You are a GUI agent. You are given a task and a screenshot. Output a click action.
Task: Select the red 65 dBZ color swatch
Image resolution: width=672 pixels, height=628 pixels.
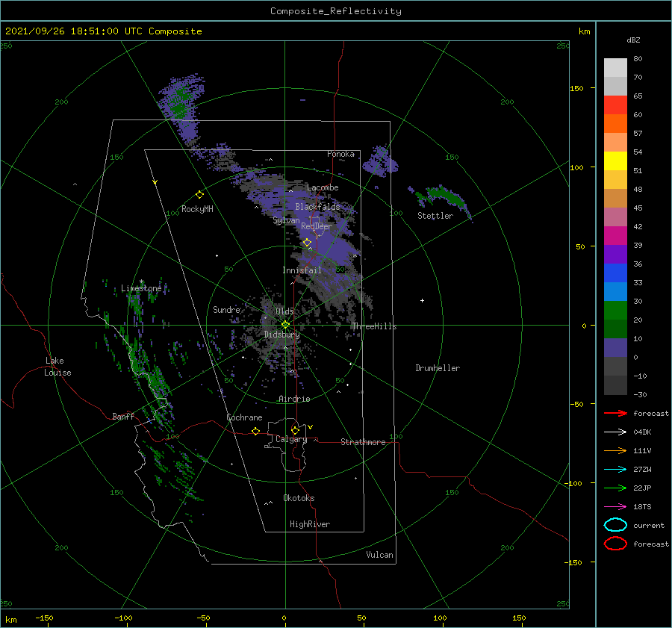pos(615,105)
